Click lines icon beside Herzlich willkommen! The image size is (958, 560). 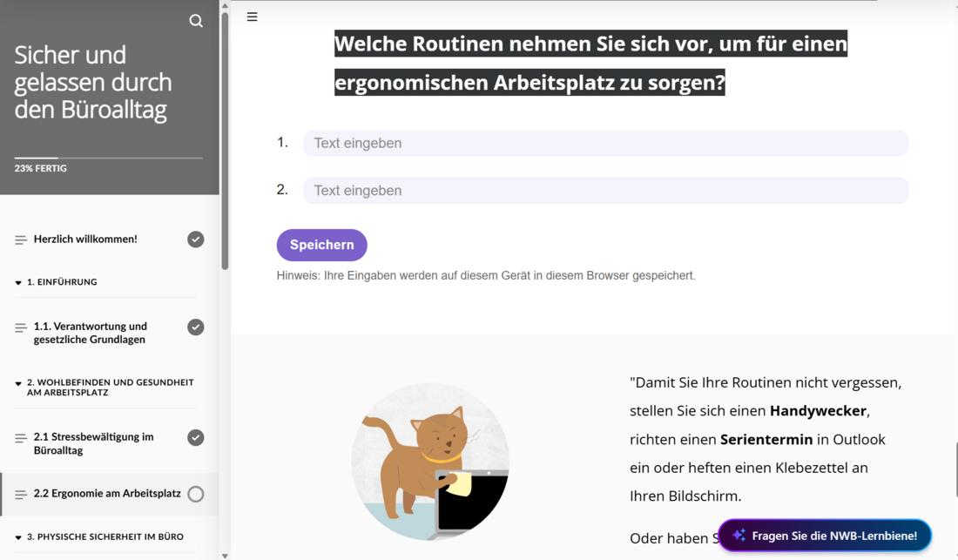click(x=21, y=240)
